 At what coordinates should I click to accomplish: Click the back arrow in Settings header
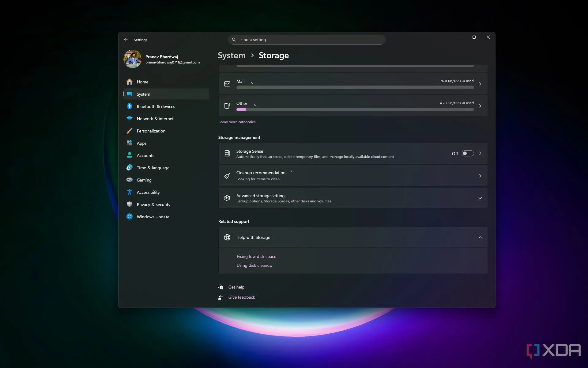[126, 40]
